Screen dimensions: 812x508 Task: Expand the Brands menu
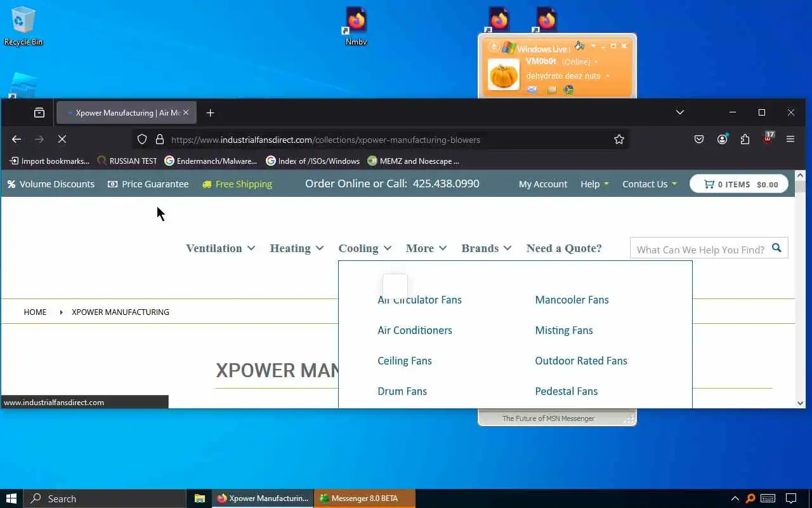[487, 248]
